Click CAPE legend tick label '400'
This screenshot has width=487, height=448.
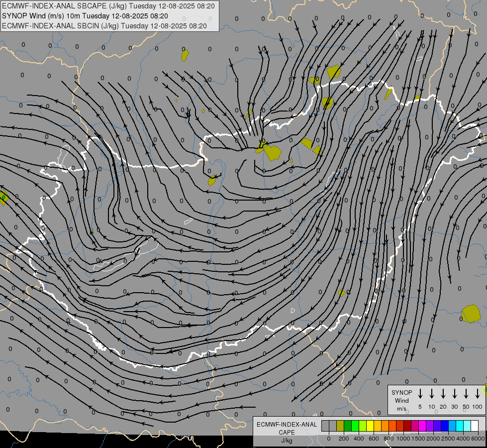point(359,439)
